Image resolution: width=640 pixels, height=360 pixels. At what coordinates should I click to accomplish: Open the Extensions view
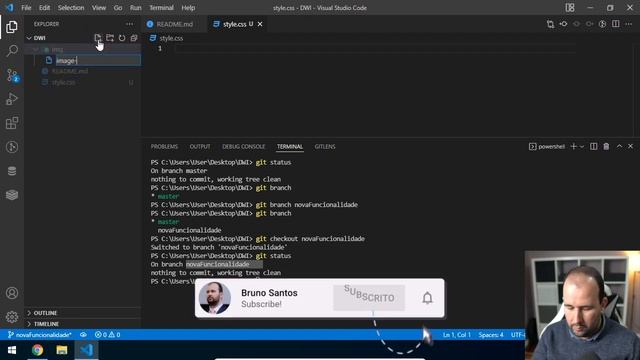tap(12, 123)
